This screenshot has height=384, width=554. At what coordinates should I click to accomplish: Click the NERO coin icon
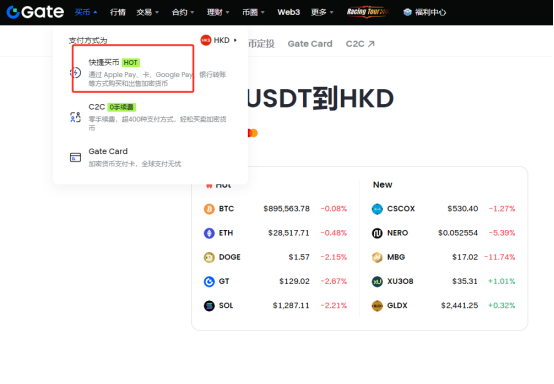tap(377, 233)
